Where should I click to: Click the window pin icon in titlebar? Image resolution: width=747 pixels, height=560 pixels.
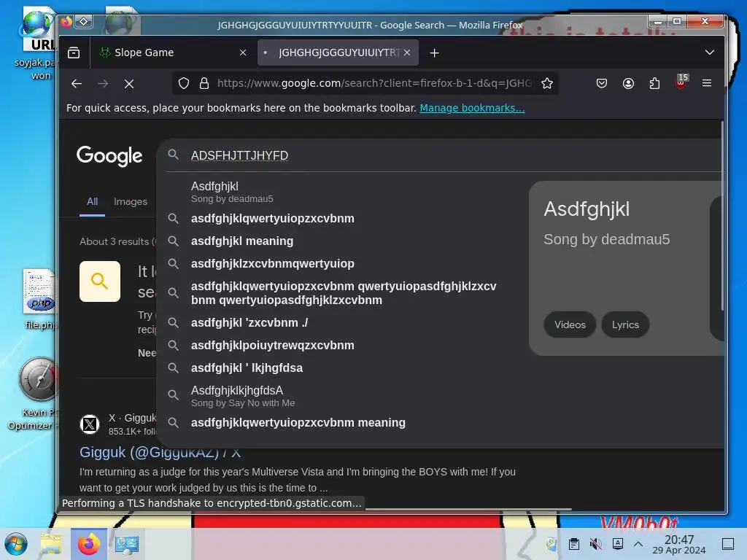[x=83, y=21]
